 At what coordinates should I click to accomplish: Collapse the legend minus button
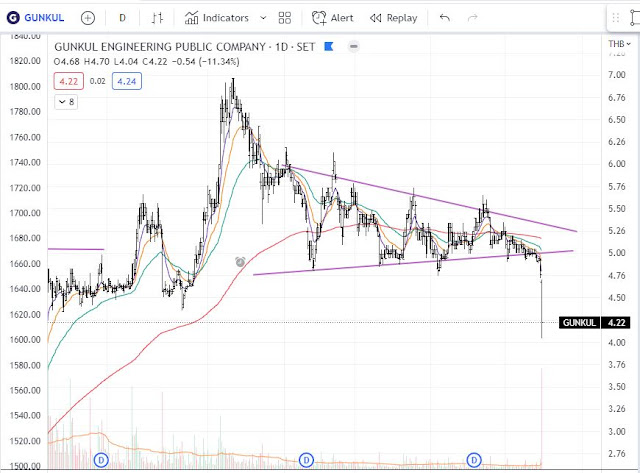353,47
